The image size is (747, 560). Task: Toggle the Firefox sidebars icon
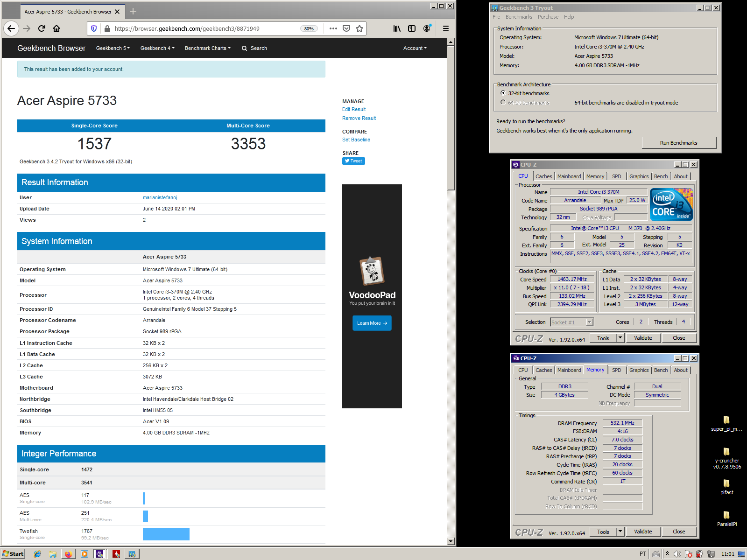[412, 28]
